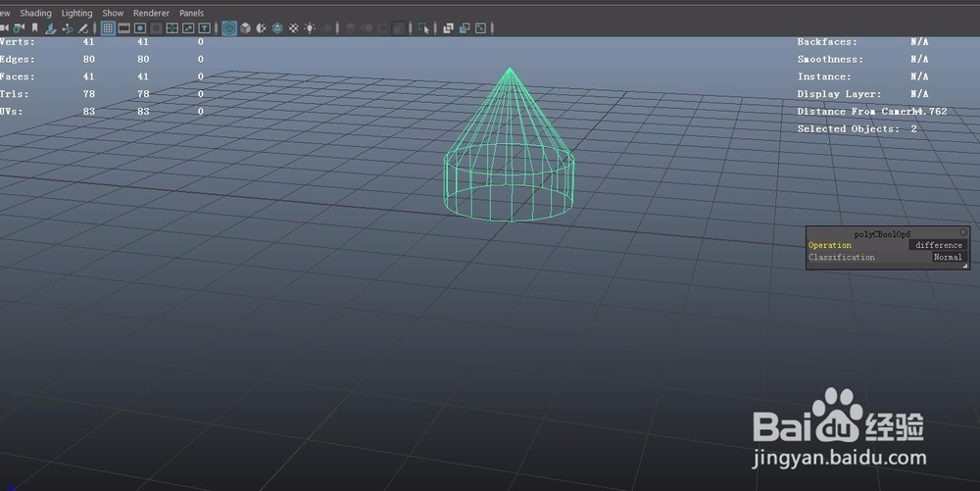980x491 pixels.
Task: Toggle the field chart display
Action: (171, 28)
